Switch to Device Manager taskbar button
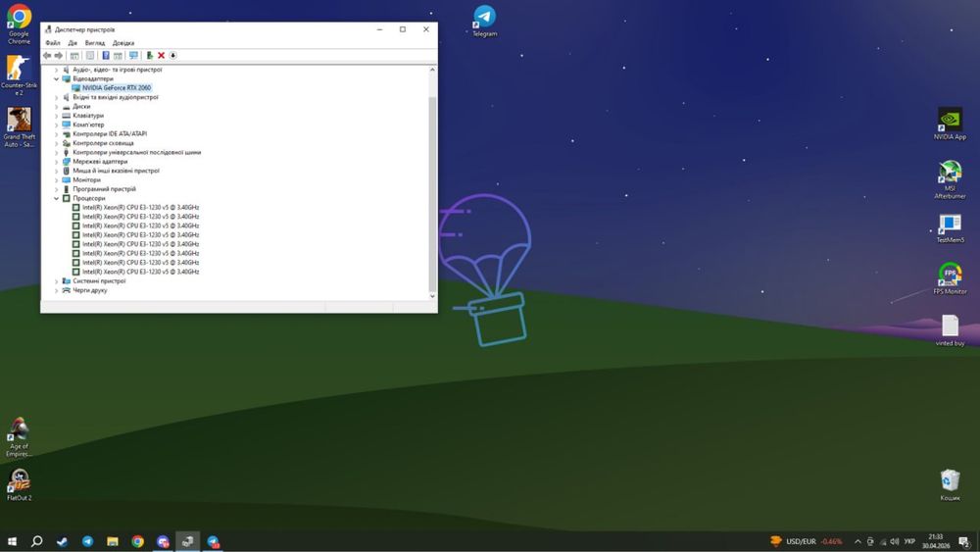The image size is (980, 552). pyautogui.click(x=187, y=541)
